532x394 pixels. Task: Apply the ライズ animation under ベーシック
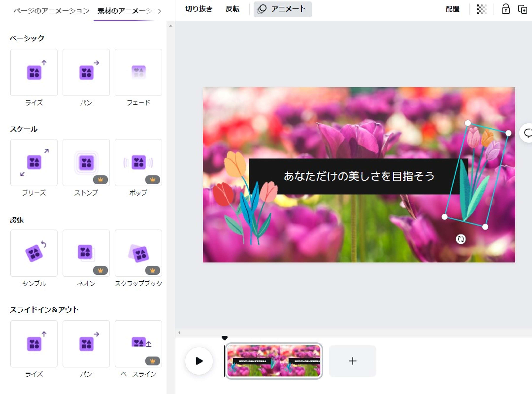(34, 72)
